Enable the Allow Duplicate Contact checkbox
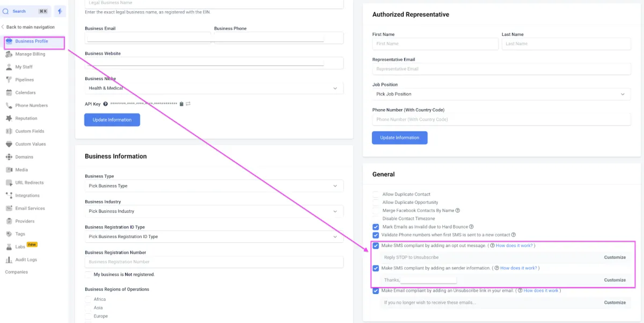This screenshot has width=644, height=323. tap(376, 194)
